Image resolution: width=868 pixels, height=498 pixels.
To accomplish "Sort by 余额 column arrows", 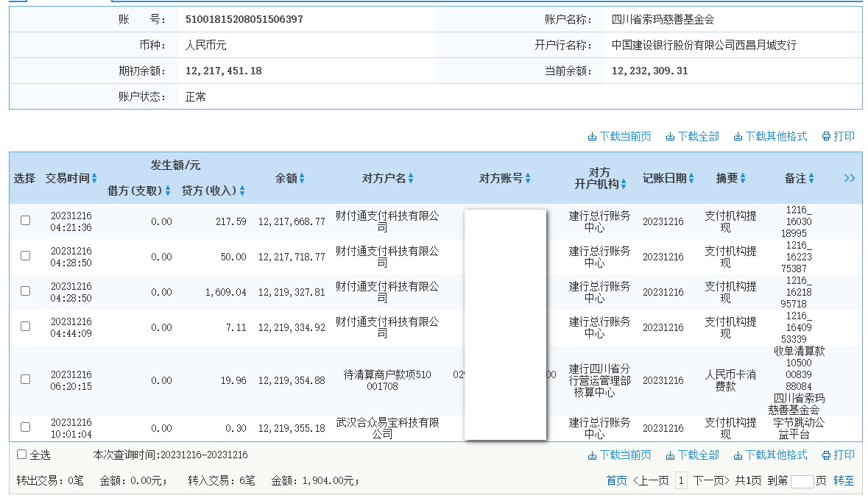I will tap(302, 178).
